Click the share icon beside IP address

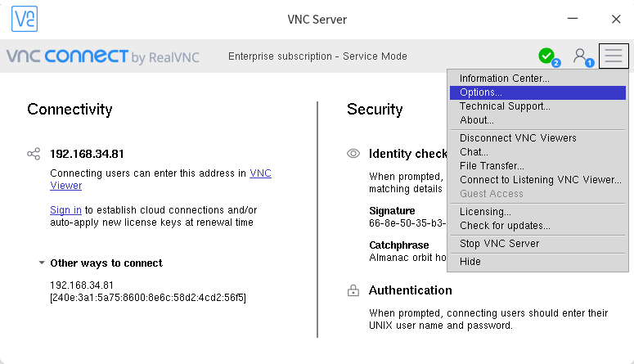pos(34,154)
